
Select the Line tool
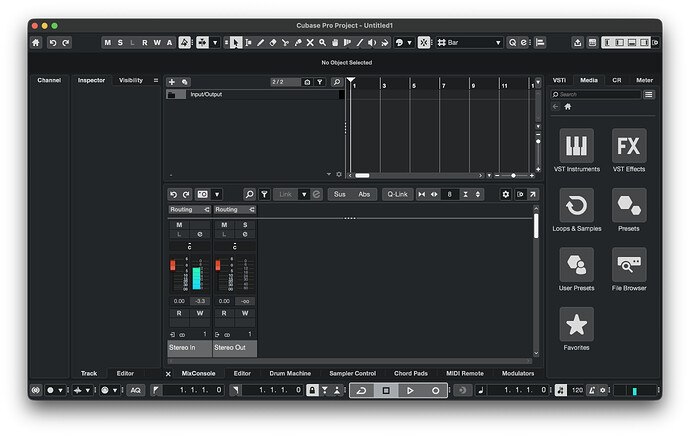pos(360,43)
